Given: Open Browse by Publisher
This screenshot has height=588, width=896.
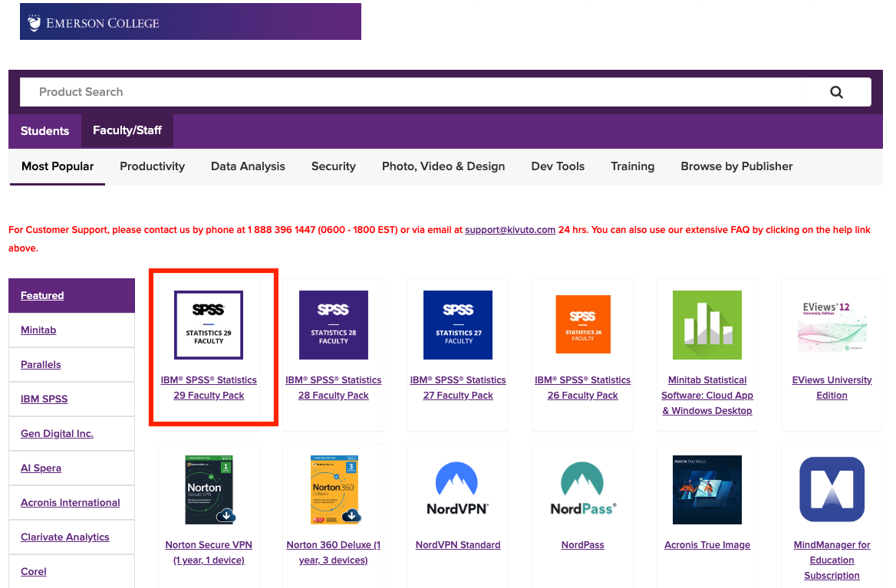Looking at the screenshot, I should point(736,166).
